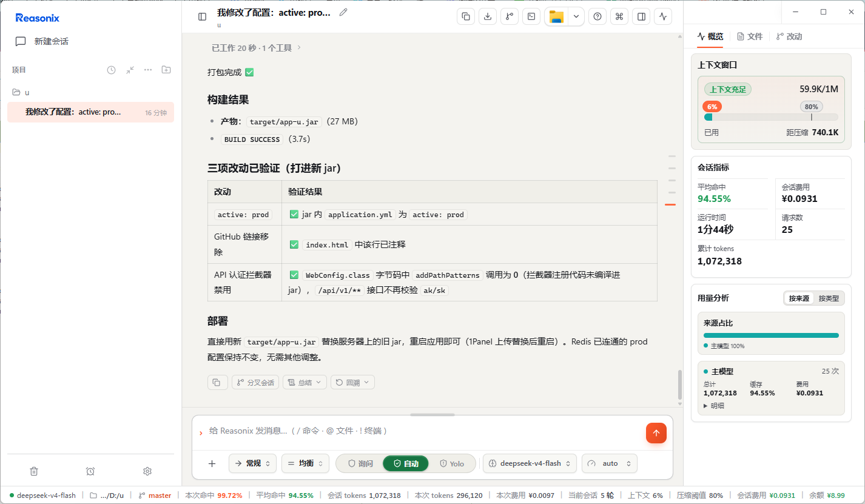Rename conversation with the pencil icon

tap(343, 12)
